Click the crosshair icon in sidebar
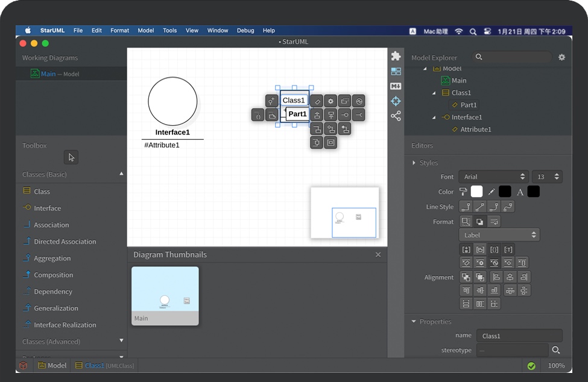The height and width of the screenshot is (382, 588). (x=396, y=101)
